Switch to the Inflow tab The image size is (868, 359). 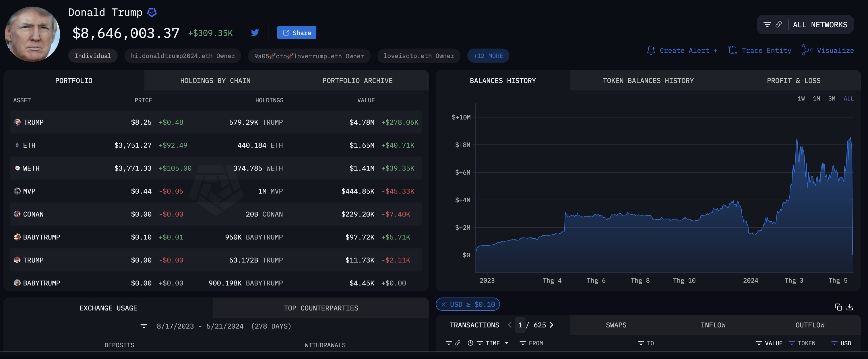point(713,325)
